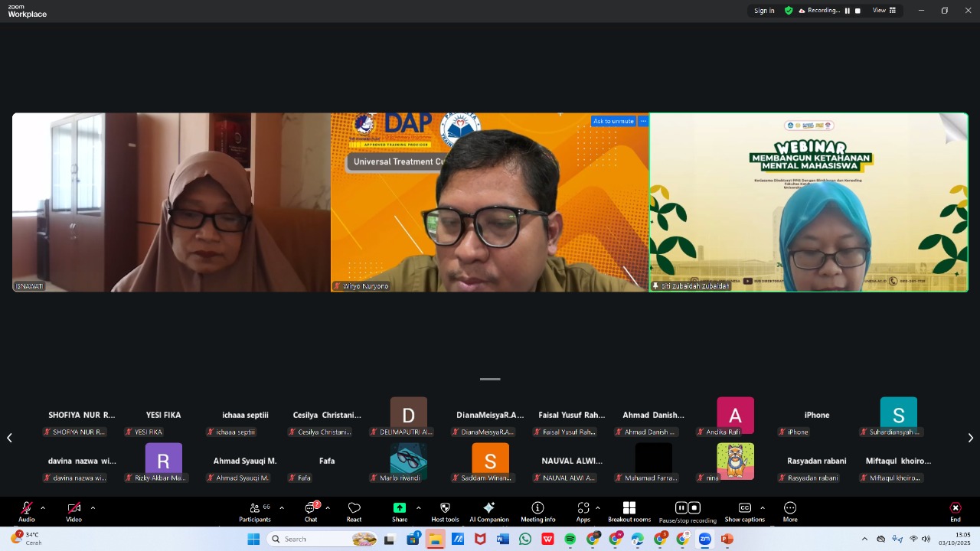
Task: Pause the recording in top bar
Action: coord(848,11)
